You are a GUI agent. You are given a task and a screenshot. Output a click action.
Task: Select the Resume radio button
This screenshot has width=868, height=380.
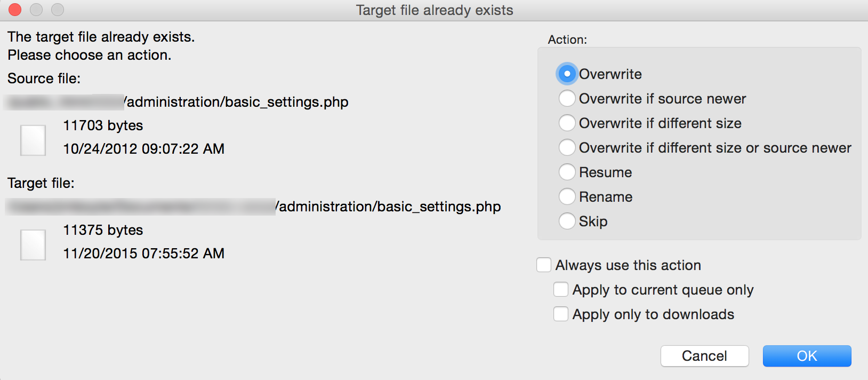point(567,172)
